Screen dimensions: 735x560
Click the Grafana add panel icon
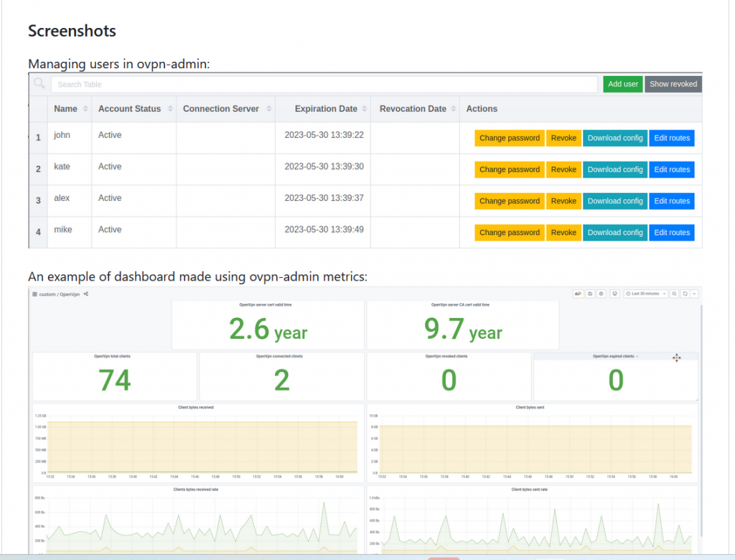[x=578, y=294]
